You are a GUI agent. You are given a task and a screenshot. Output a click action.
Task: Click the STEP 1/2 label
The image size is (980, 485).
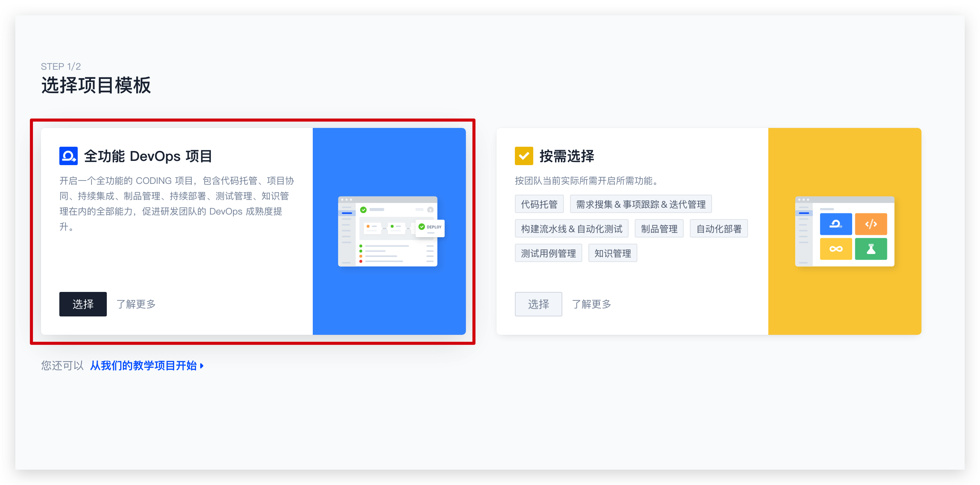pyautogui.click(x=61, y=67)
